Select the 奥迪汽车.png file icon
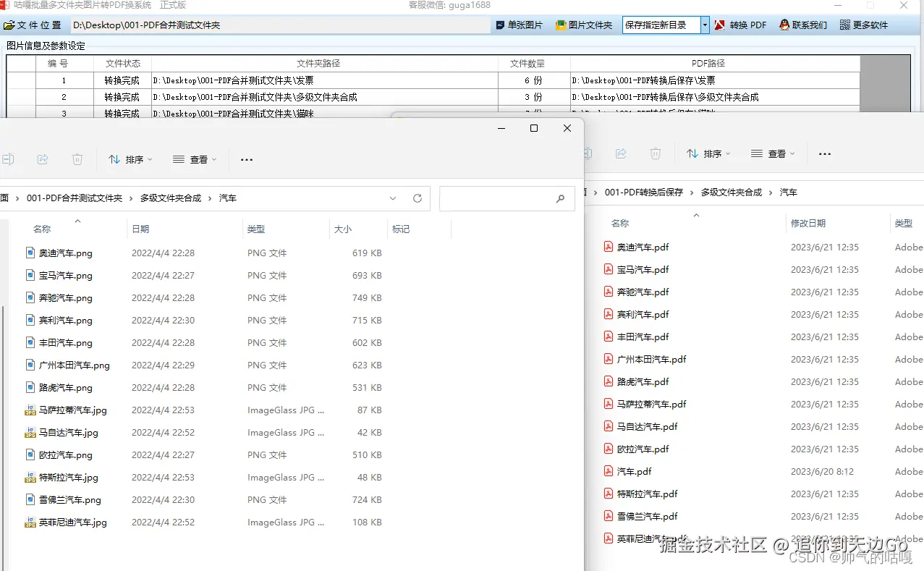The image size is (924, 571). tap(30, 253)
